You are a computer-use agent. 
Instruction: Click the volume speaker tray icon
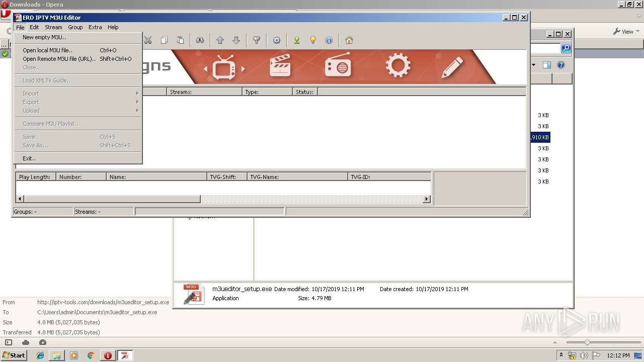pyautogui.click(x=584, y=355)
